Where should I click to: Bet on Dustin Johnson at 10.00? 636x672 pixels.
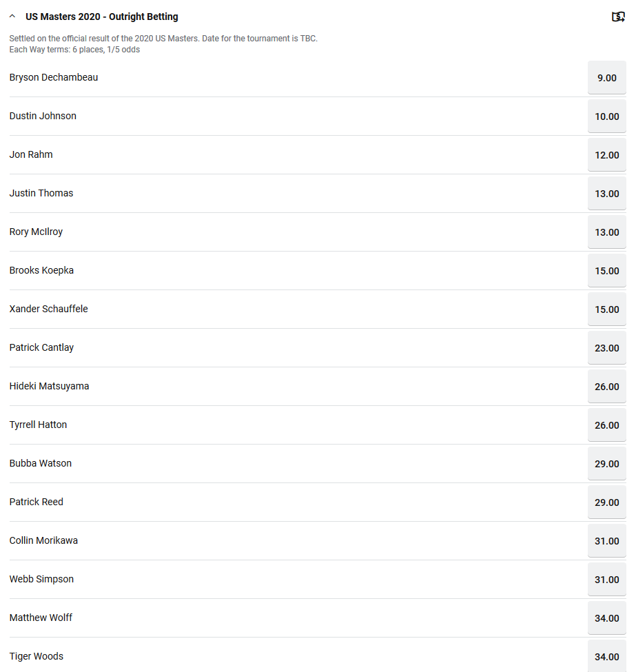coord(606,116)
